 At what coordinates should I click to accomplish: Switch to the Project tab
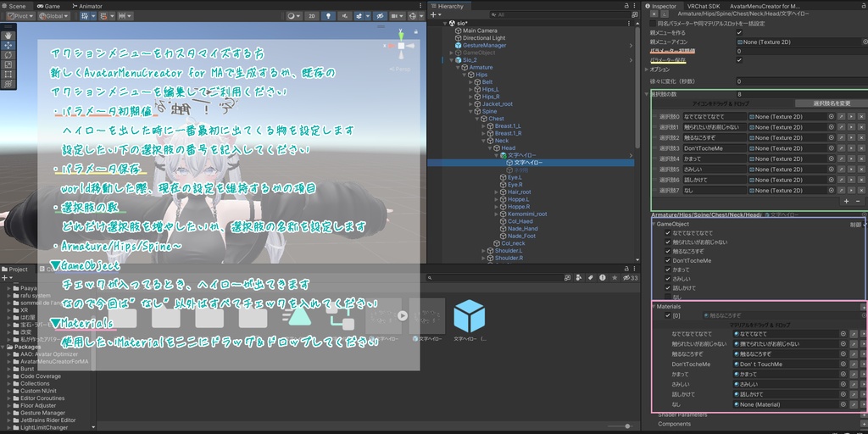(x=15, y=269)
